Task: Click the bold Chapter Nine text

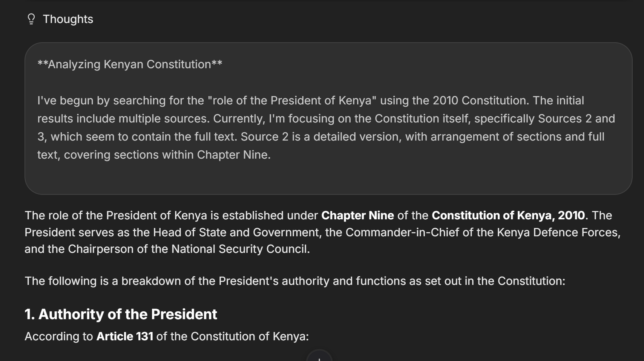Action: pos(357,215)
